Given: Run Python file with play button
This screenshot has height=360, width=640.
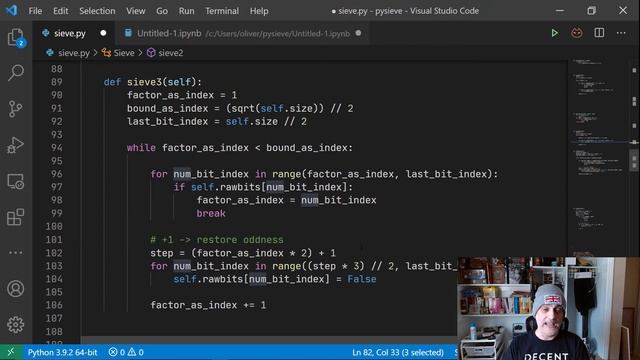Looking at the screenshot, I should click(554, 33).
